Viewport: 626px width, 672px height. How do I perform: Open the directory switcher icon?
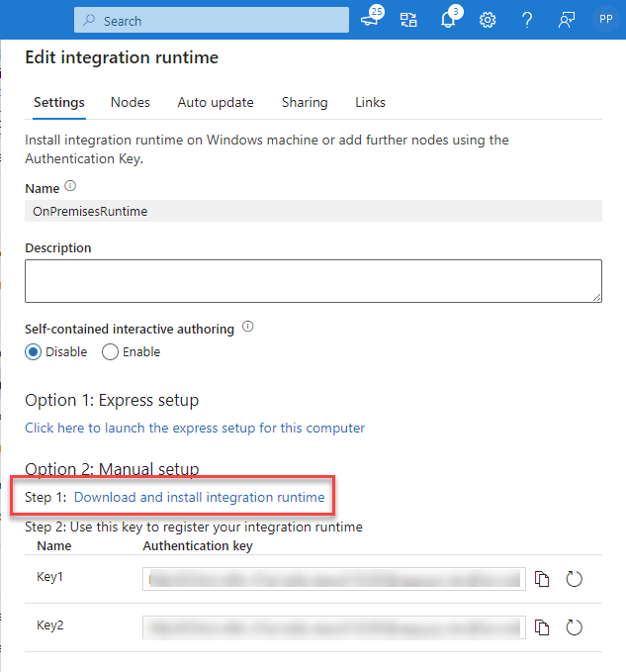pyautogui.click(x=408, y=19)
